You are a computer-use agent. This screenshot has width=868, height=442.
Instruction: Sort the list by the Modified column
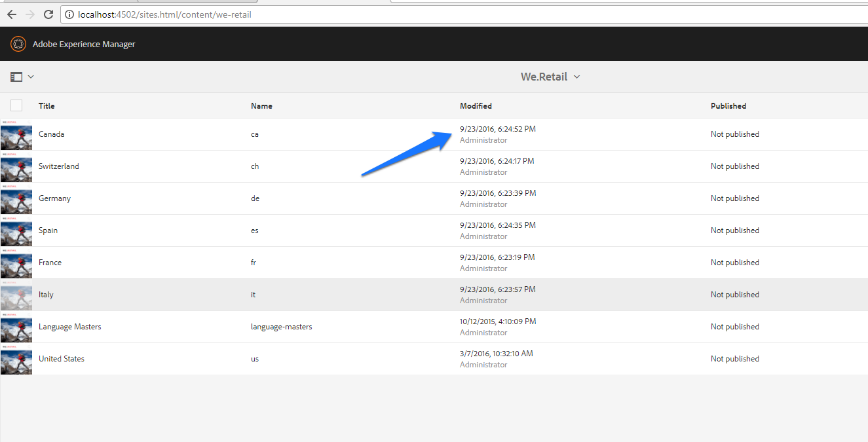[476, 105]
